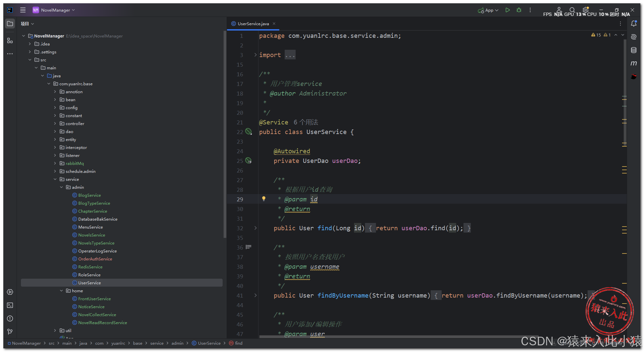
Task: Open more run actions menu
Action: click(530, 10)
